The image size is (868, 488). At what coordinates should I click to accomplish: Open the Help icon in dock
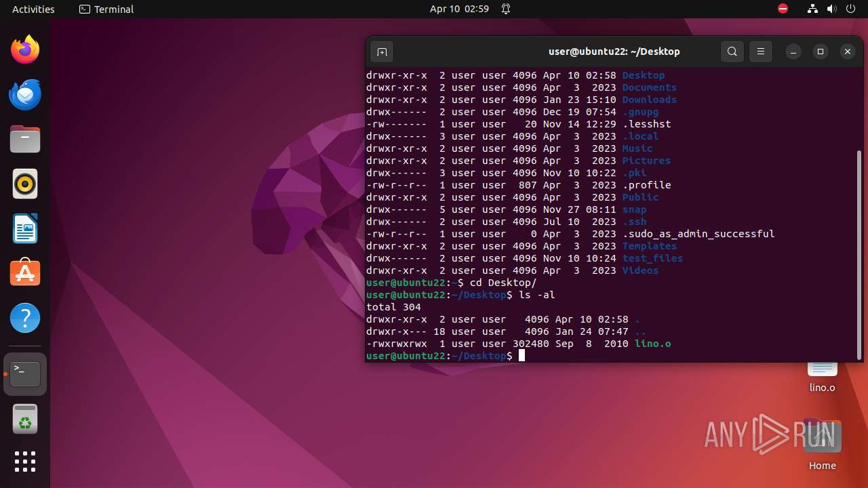coord(25,318)
